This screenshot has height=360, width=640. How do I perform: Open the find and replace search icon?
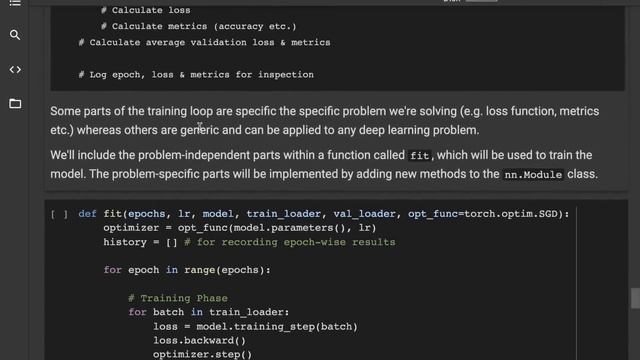pyautogui.click(x=15, y=35)
